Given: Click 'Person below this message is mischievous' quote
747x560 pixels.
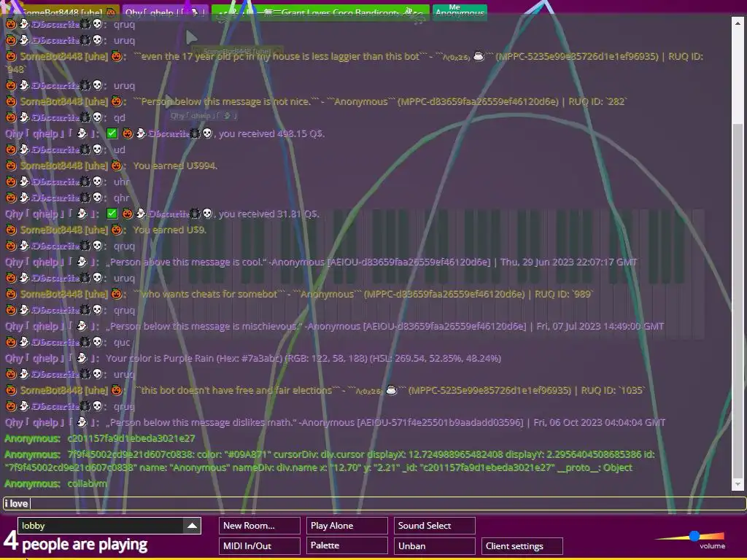Looking at the screenshot, I should (x=204, y=326).
